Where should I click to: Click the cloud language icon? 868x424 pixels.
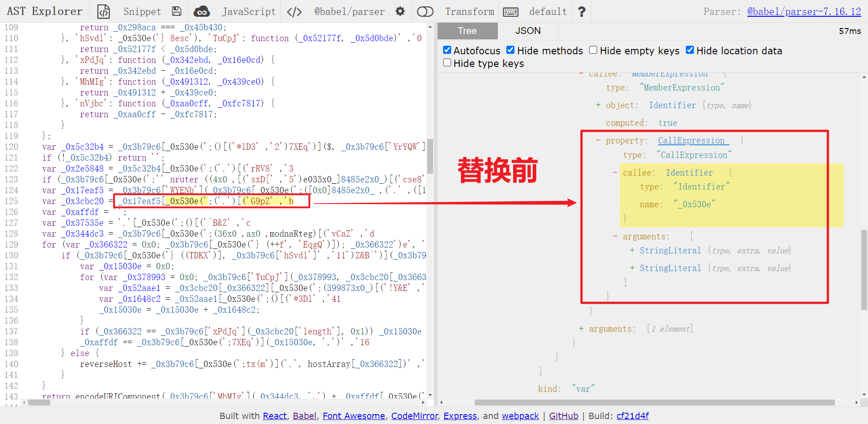(x=202, y=11)
